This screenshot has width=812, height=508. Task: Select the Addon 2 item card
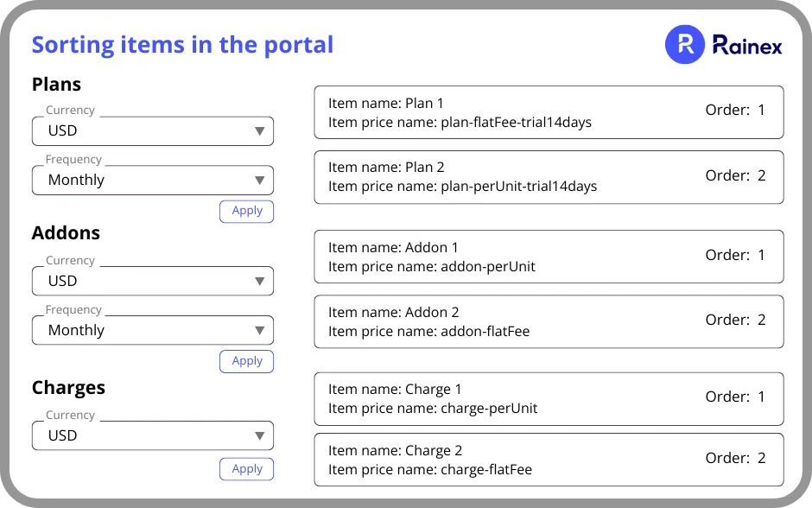click(549, 321)
